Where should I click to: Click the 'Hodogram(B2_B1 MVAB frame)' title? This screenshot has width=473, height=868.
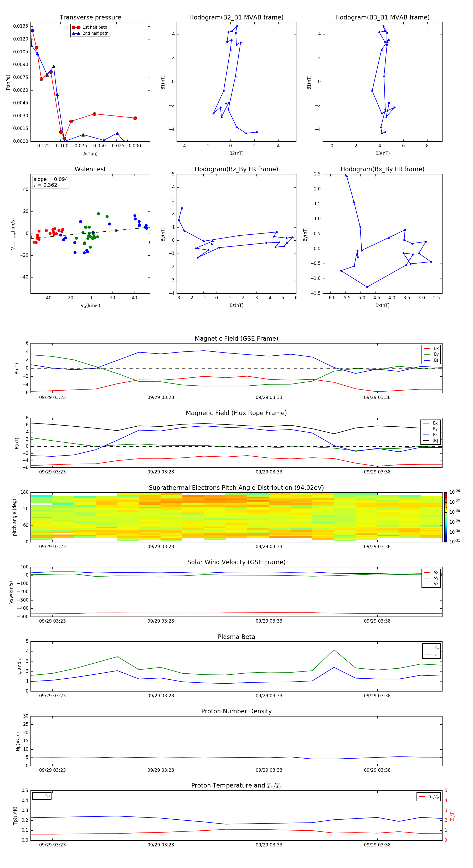pos(236,17)
